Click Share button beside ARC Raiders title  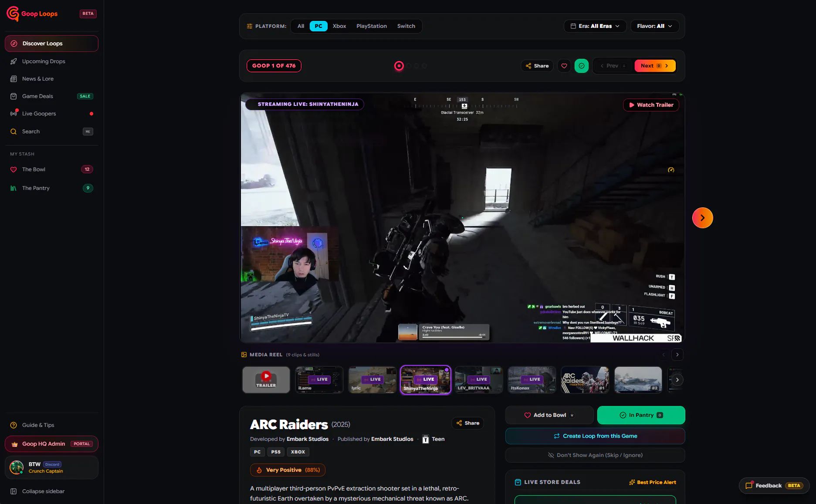click(467, 423)
